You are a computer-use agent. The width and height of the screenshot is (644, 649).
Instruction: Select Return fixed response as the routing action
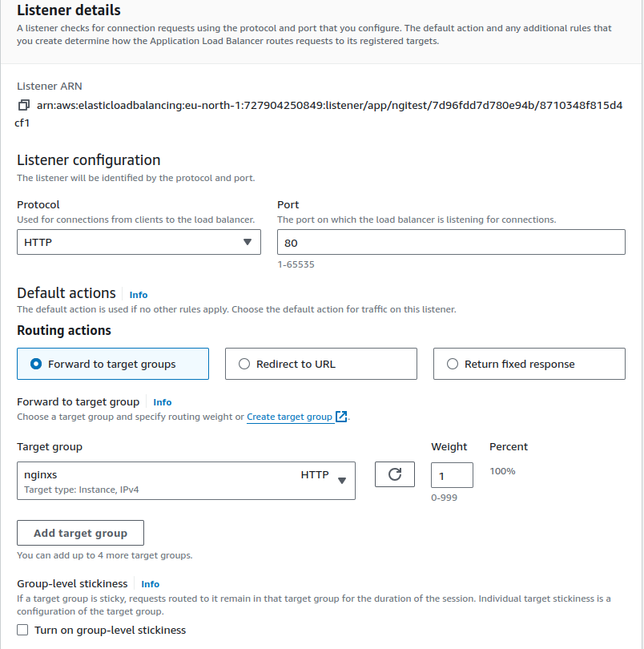(453, 364)
